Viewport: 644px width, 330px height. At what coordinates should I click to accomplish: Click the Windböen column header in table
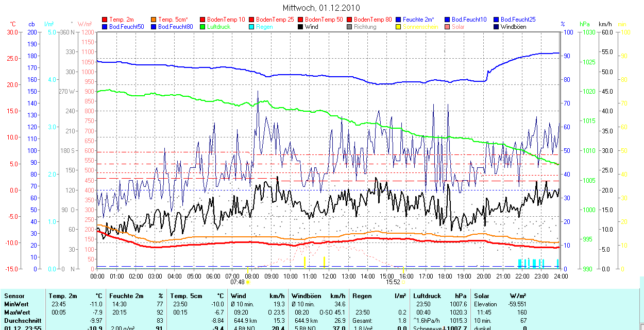click(x=306, y=296)
